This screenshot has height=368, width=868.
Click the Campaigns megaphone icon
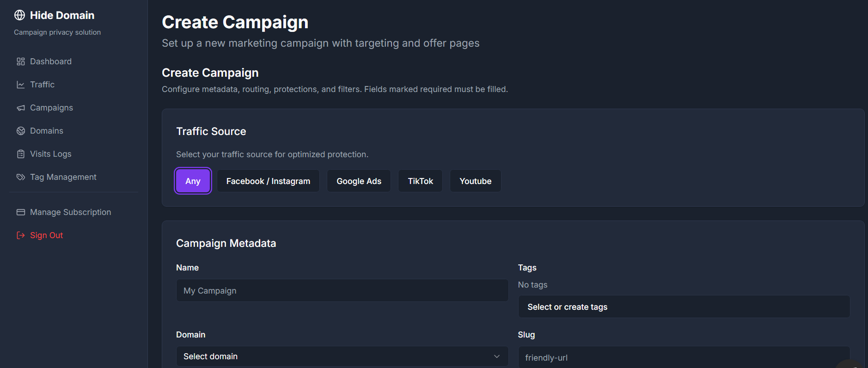21,108
